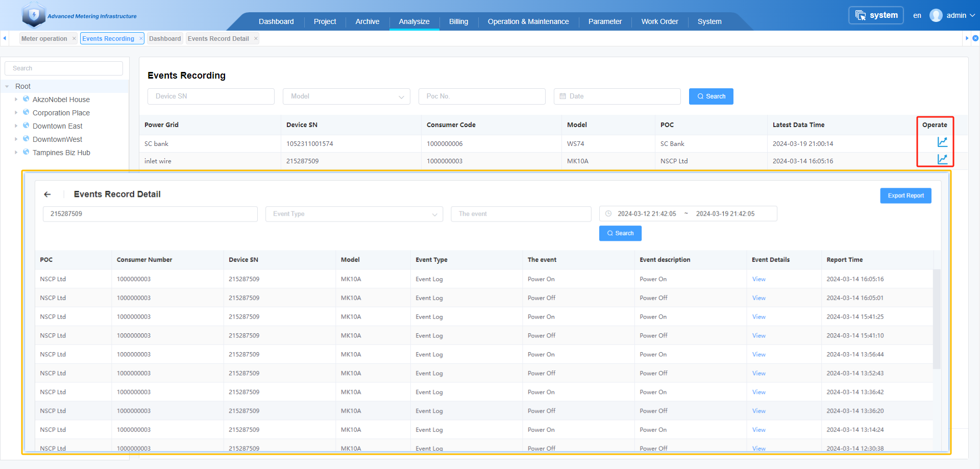The width and height of the screenshot is (980, 469).
Task: Expand the AkzoNobel House tree node
Action: (16, 100)
